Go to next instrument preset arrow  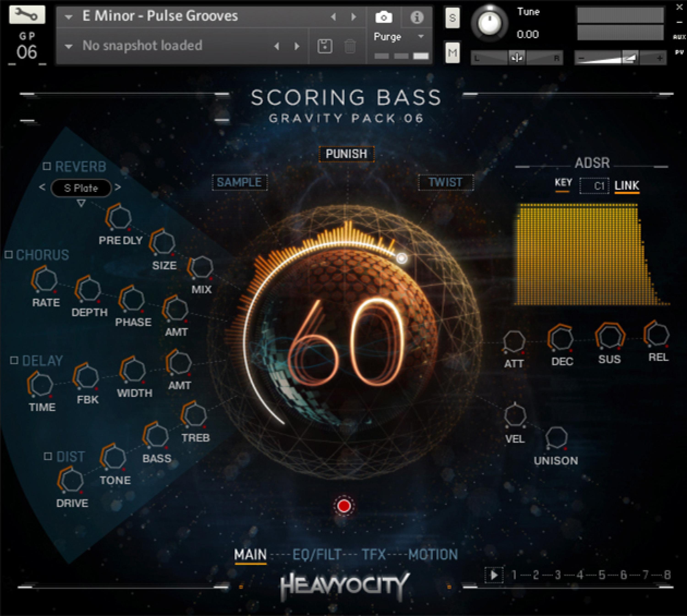click(x=354, y=16)
